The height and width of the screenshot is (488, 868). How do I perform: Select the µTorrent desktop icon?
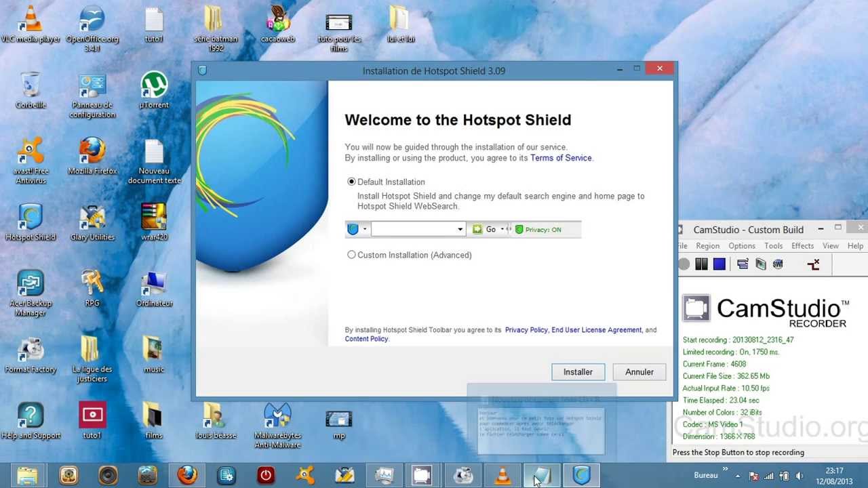coord(154,90)
